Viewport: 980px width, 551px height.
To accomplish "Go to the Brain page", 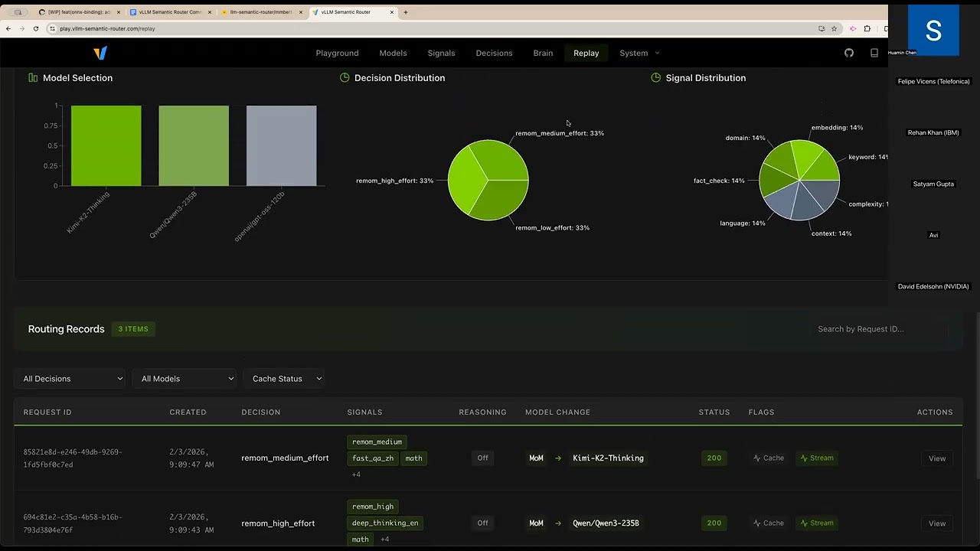I will pos(543,53).
